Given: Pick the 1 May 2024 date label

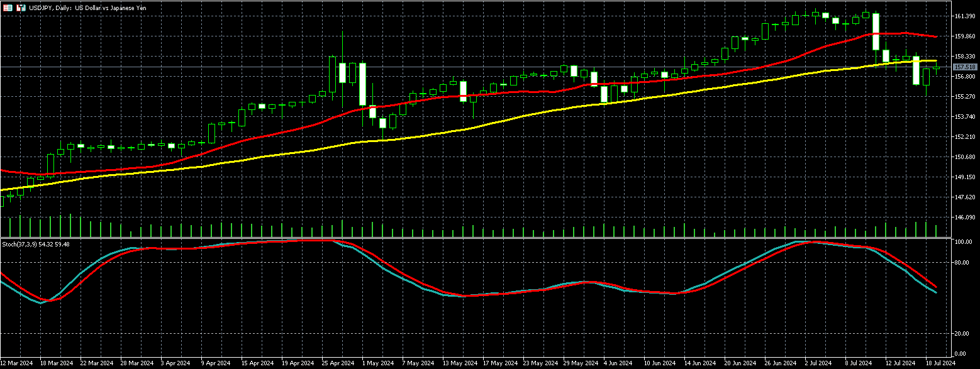Looking at the screenshot, I should tap(375, 363).
